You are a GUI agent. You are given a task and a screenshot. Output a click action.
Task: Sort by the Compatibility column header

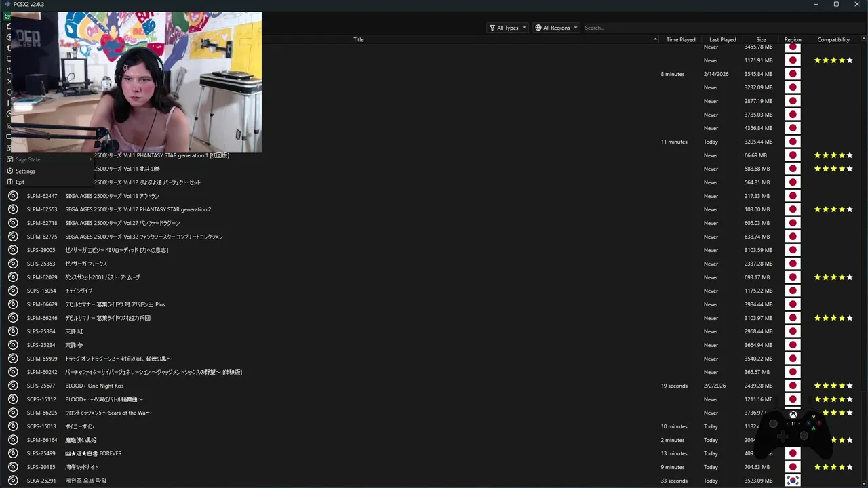pyautogui.click(x=833, y=40)
